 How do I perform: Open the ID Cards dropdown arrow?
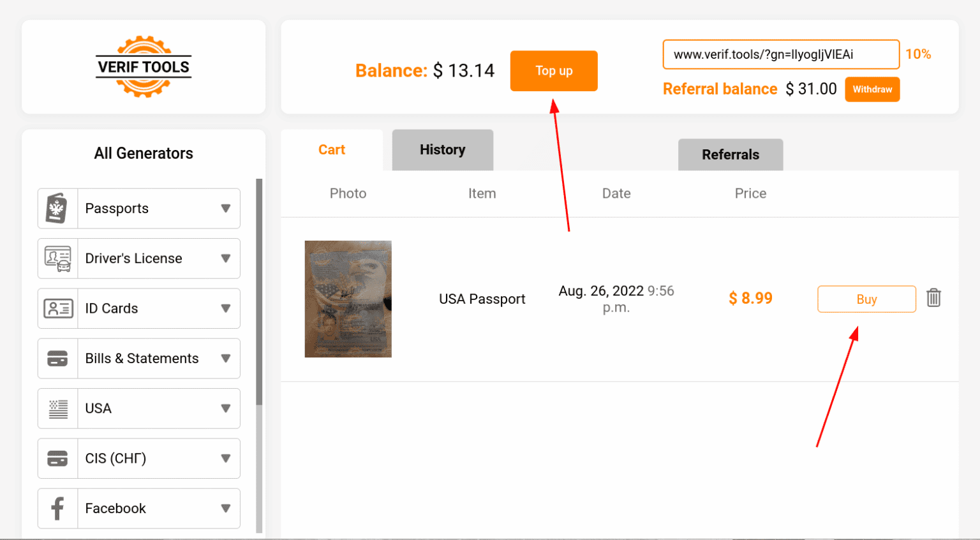click(x=225, y=308)
